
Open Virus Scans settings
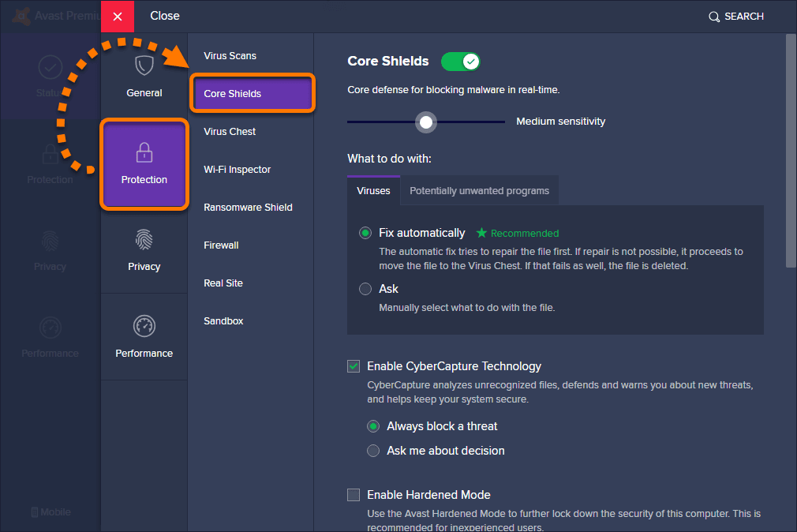click(x=230, y=56)
